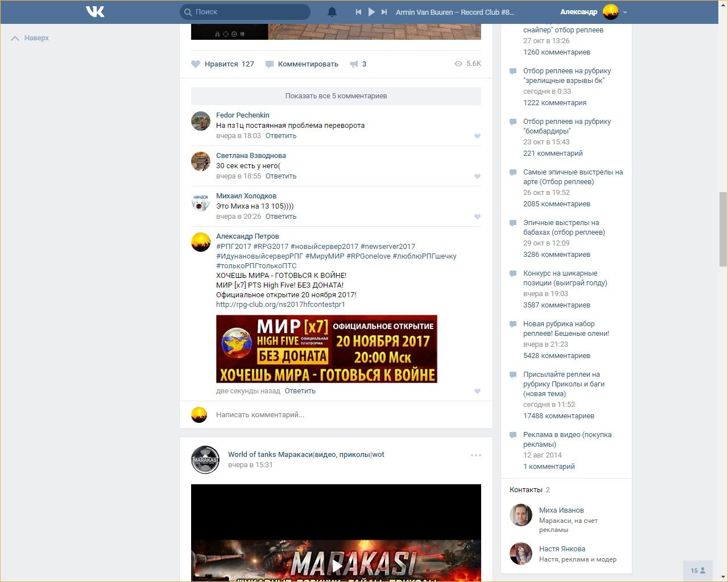Play the current audio track
728x582 pixels.
(x=371, y=12)
